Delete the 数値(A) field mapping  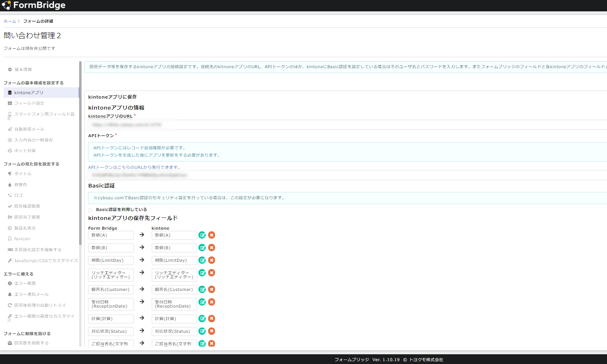click(211, 235)
